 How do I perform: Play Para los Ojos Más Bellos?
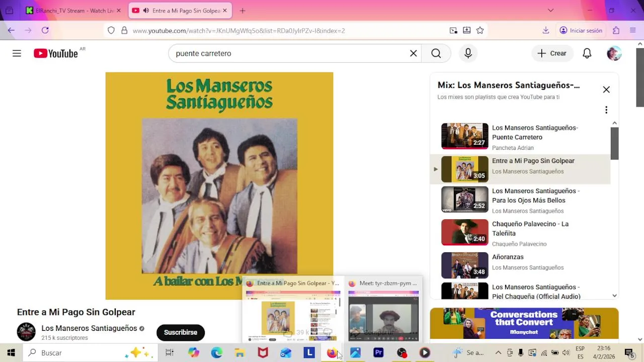[x=520, y=200]
